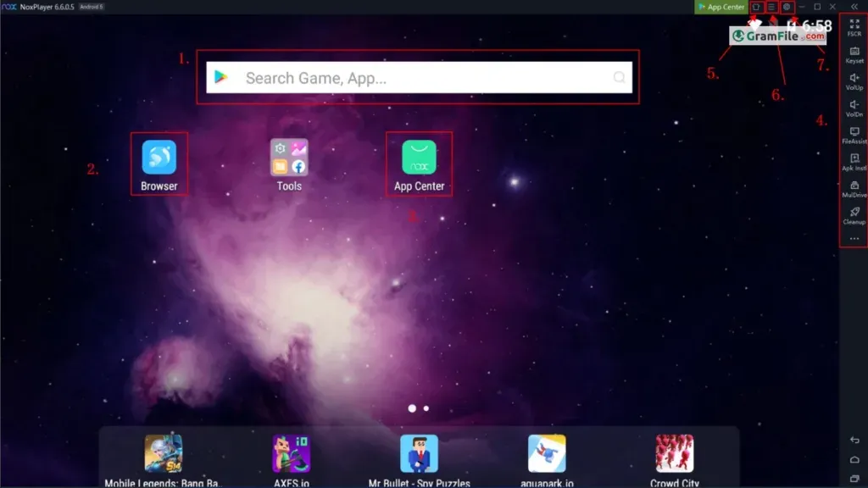Click the Nox logo in title bar
This screenshot has height=488, width=868.
pyautogui.click(x=8, y=7)
